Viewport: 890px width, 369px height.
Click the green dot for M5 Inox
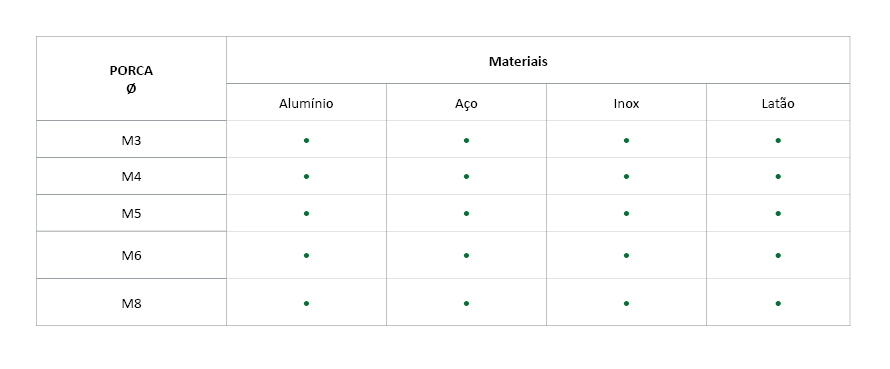click(x=627, y=213)
